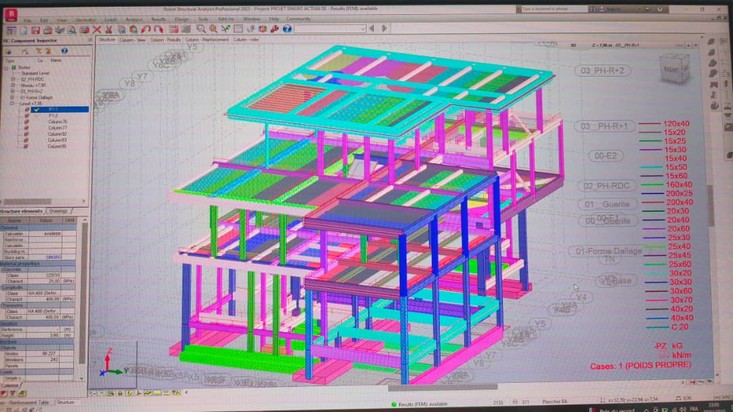Click the 02_PH-RDC story label in view
This screenshot has width=733, height=412.
(x=606, y=186)
